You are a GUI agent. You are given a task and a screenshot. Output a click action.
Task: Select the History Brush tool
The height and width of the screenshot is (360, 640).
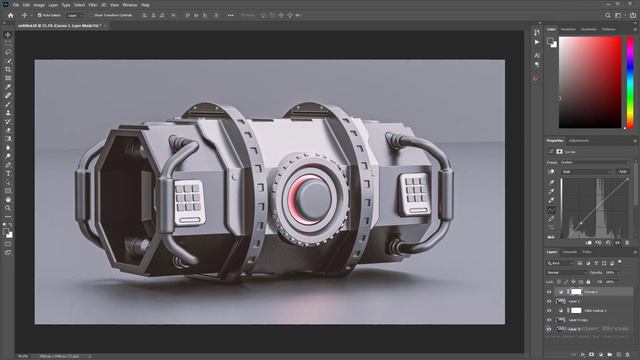pos(8,122)
